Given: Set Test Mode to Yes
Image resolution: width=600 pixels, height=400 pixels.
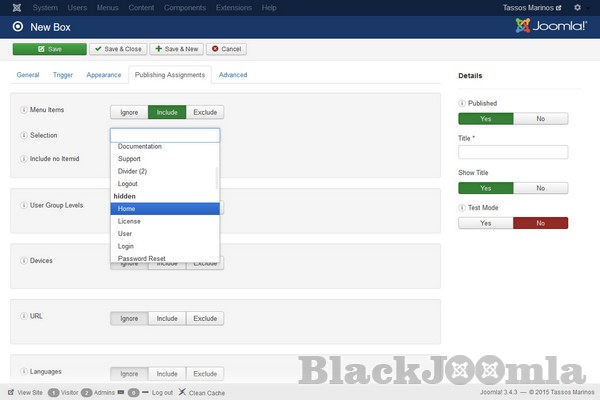Looking at the screenshot, I should click(486, 223).
